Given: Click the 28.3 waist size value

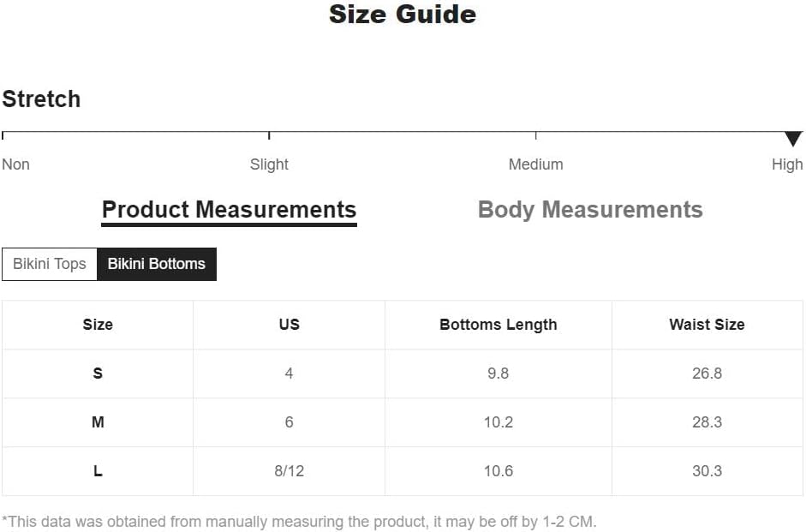Looking at the screenshot, I should tap(707, 422).
